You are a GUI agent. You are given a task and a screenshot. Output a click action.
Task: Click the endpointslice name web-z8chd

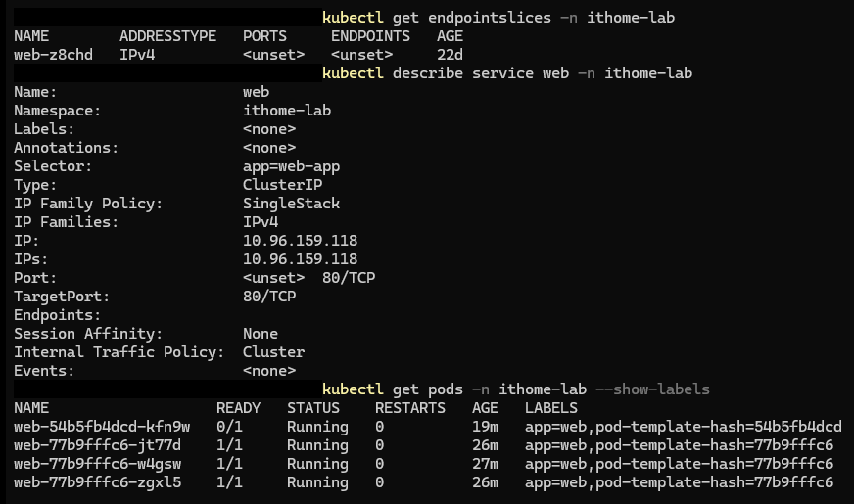click(x=53, y=55)
